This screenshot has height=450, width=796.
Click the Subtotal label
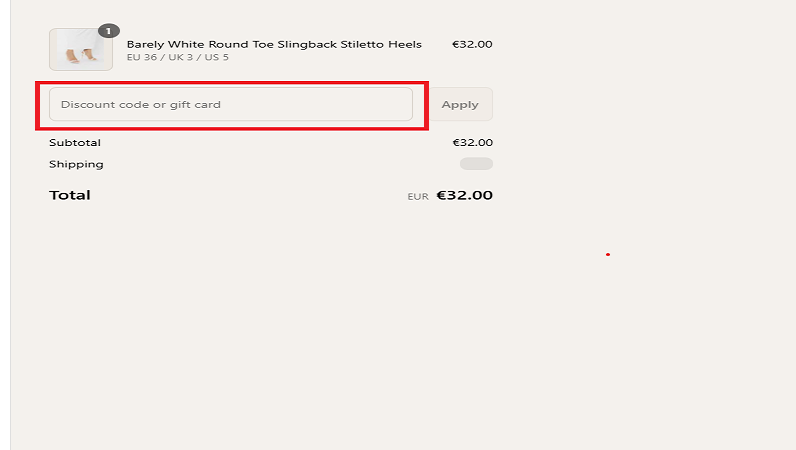tap(75, 143)
